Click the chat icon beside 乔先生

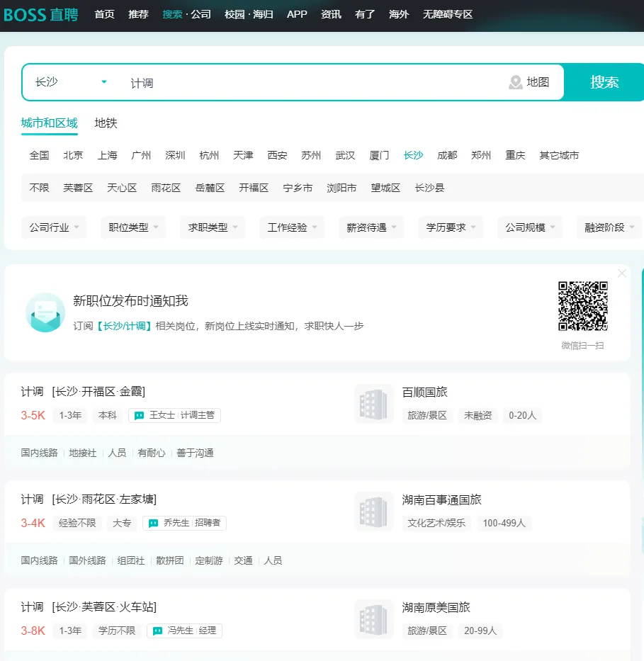[x=154, y=523]
